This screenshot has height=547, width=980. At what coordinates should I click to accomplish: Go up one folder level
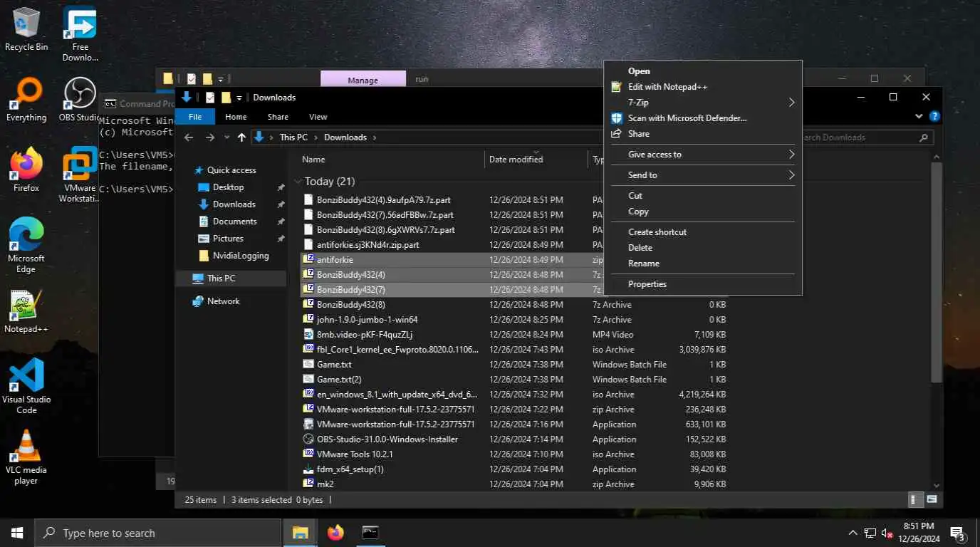pyautogui.click(x=241, y=137)
